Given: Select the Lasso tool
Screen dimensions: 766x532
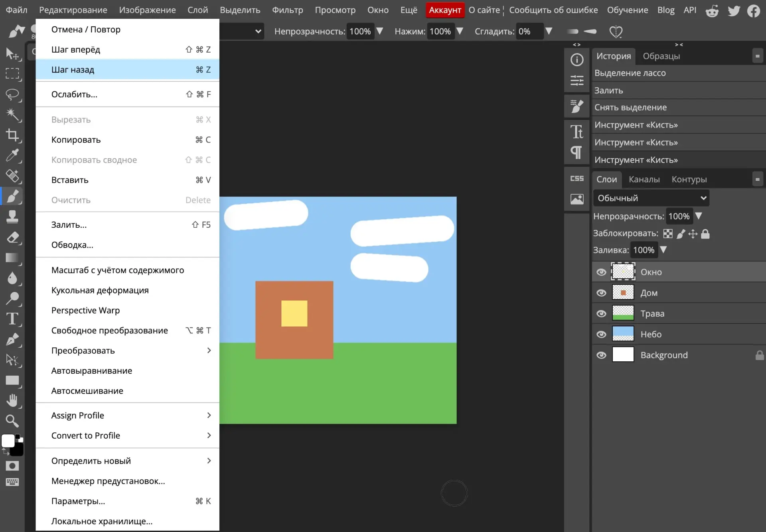Looking at the screenshot, I should coord(12,95).
